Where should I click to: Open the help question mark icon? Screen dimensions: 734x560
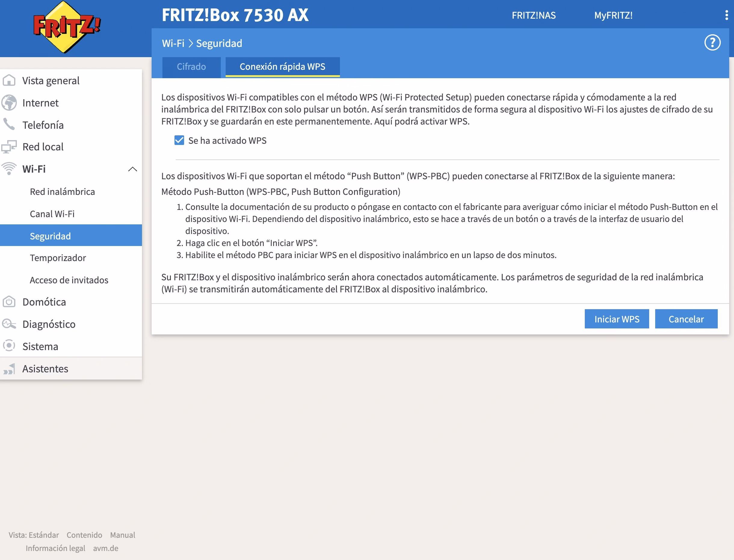[x=712, y=43]
